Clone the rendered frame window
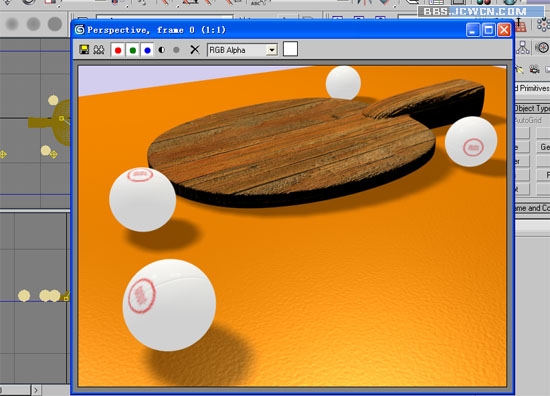The width and height of the screenshot is (550, 396). 99,50
